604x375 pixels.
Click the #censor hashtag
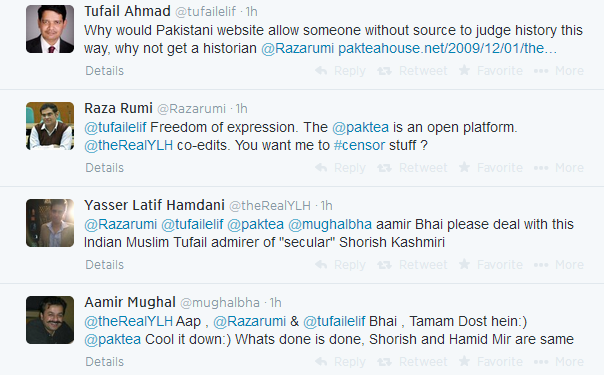coord(359,146)
